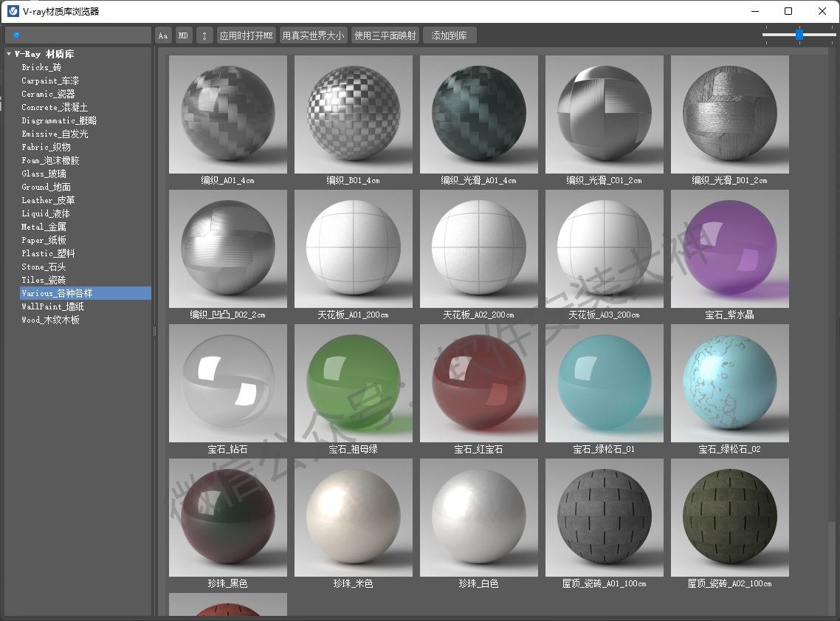Select the 天花板_A02_200cm material thumbnail
840x621 pixels.
pos(478,249)
